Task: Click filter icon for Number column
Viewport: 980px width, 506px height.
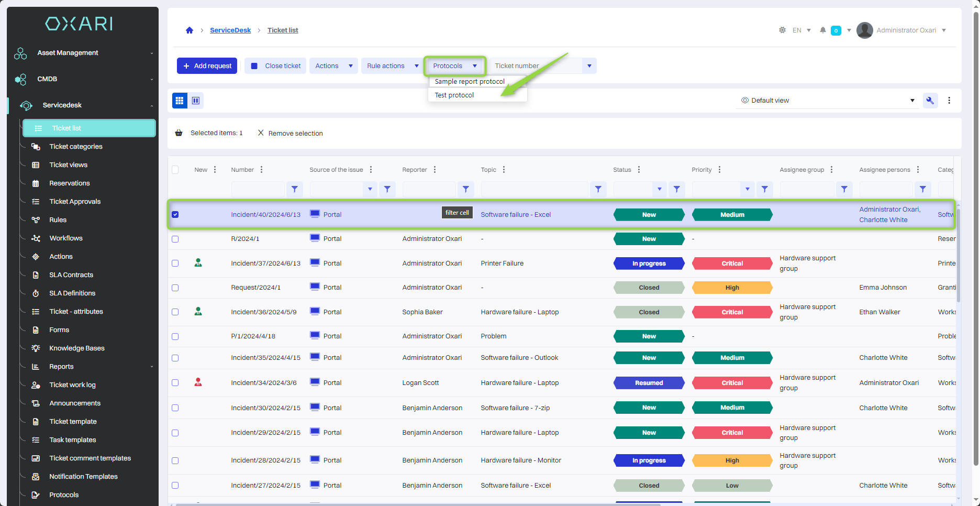Action: coord(295,189)
